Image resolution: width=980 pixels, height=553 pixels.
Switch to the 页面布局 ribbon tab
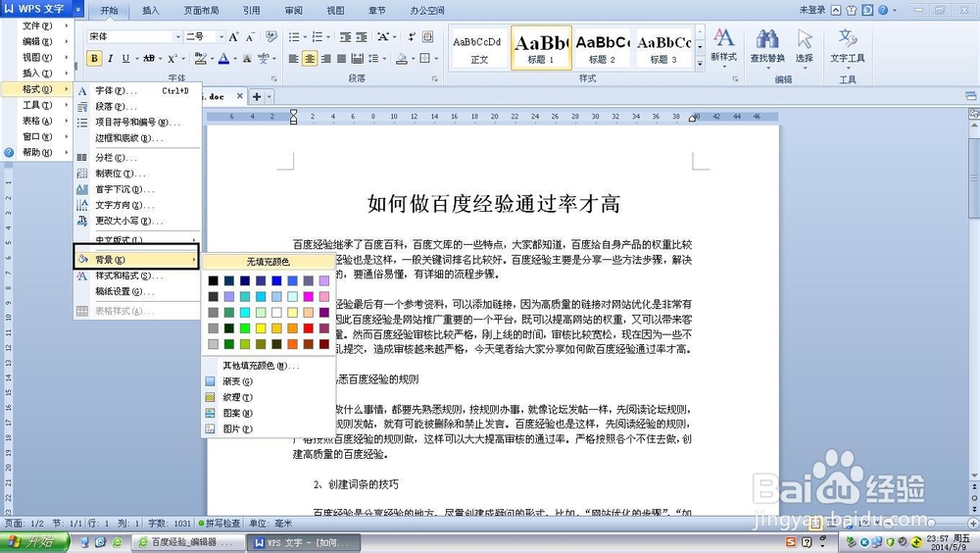tap(201, 10)
